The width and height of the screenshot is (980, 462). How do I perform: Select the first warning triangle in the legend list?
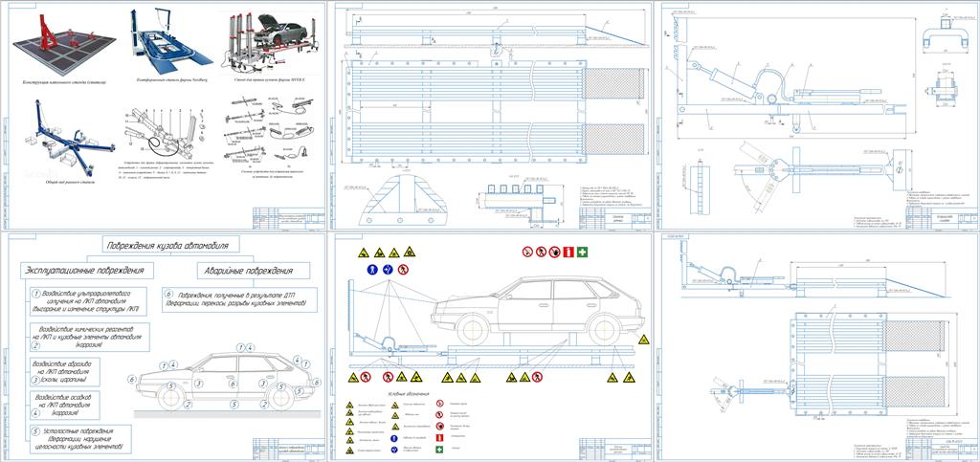(350, 405)
